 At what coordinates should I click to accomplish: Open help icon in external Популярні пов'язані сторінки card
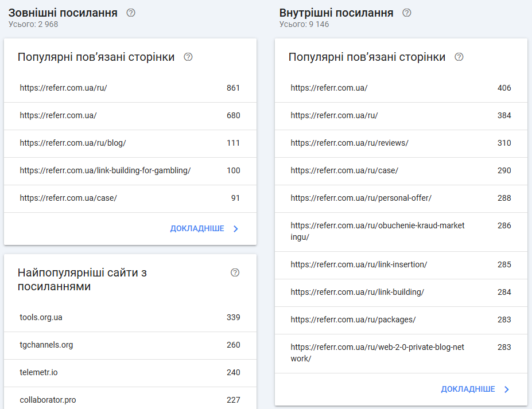[x=188, y=57]
